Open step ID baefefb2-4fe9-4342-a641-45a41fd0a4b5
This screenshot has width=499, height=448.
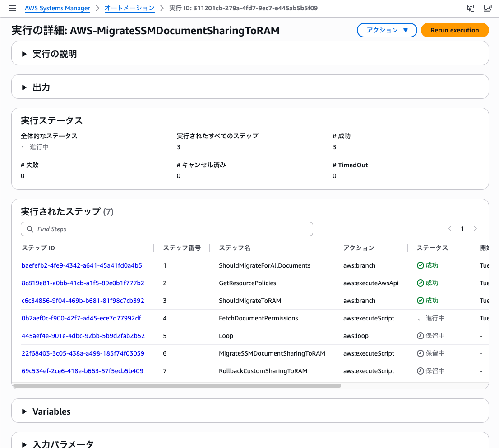pyautogui.click(x=82, y=265)
